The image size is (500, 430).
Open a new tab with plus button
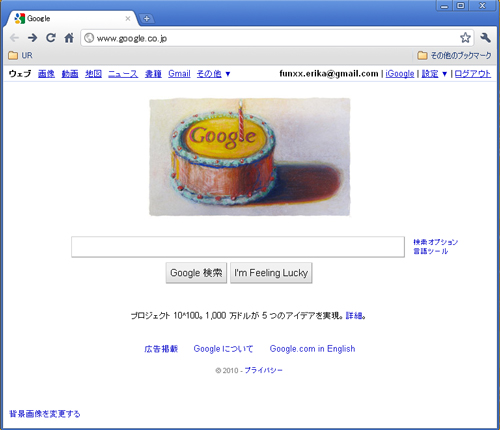coord(146,19)
